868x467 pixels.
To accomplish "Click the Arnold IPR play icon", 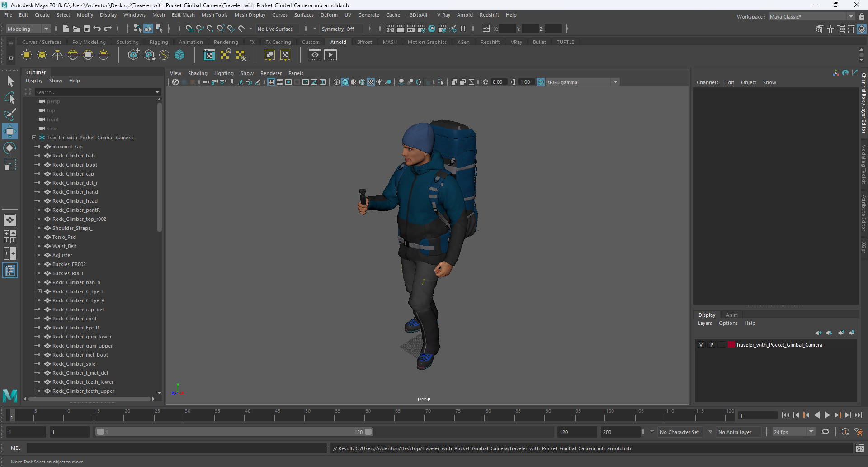I will coord(330,55).
